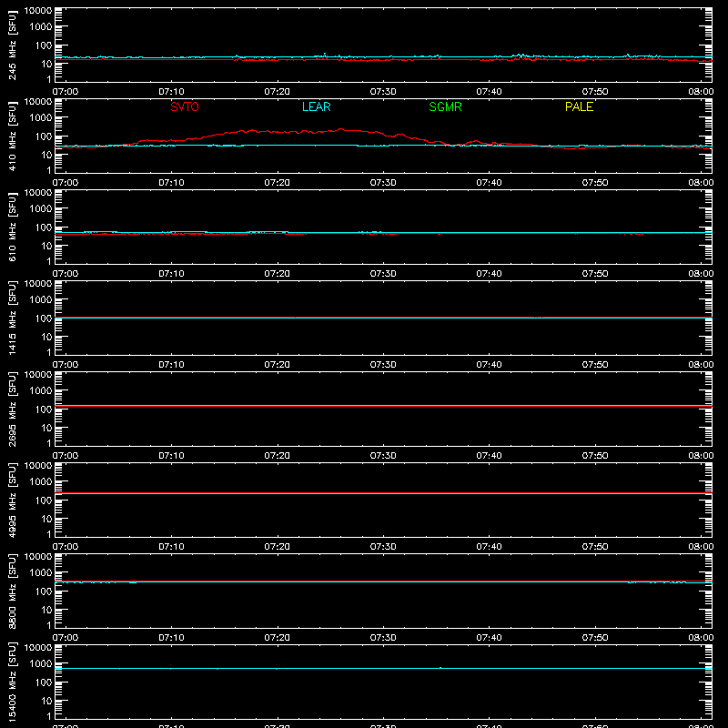
Task: Select the "8800 MHz [SFU]" axis title
Action: [x=12, y=591]
